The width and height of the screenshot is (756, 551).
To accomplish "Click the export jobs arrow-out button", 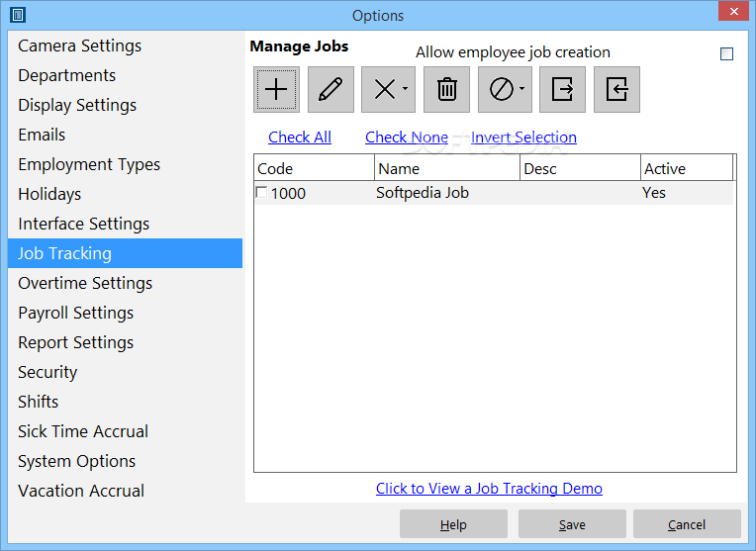I will [562, 90].
